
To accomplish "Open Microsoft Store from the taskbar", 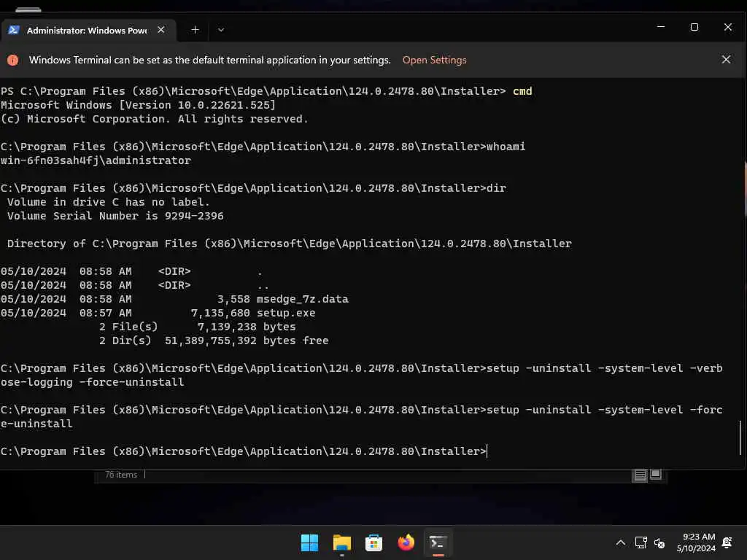I will click(x=374, y=542).
